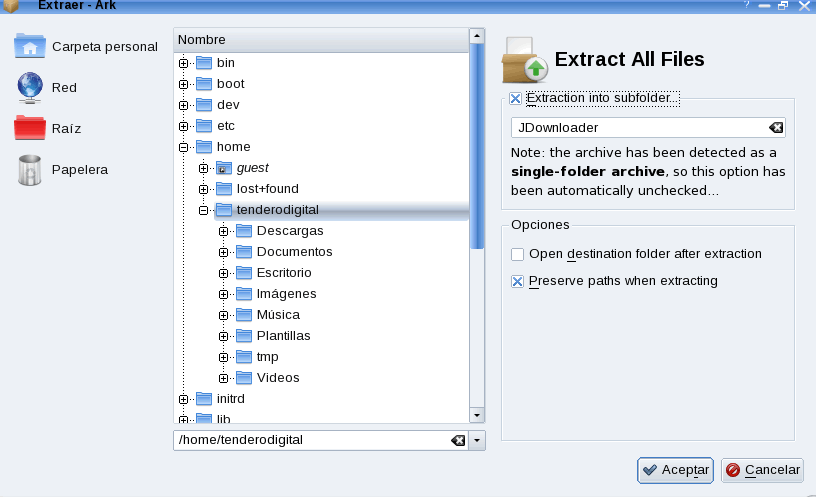The image size is (816, 503).
Task: Open the Papelera trash icon
Action: [30, 170]
